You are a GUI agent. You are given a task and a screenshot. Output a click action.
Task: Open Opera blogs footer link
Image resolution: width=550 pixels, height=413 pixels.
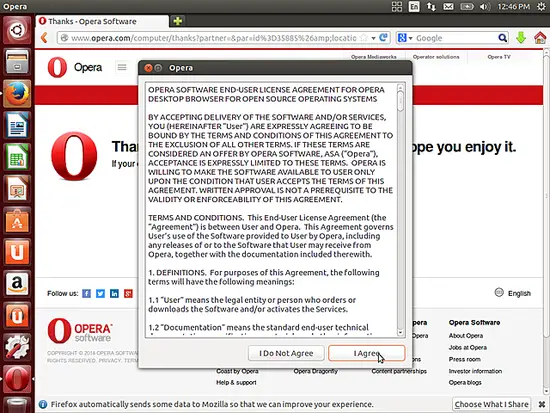pos(465,382)
